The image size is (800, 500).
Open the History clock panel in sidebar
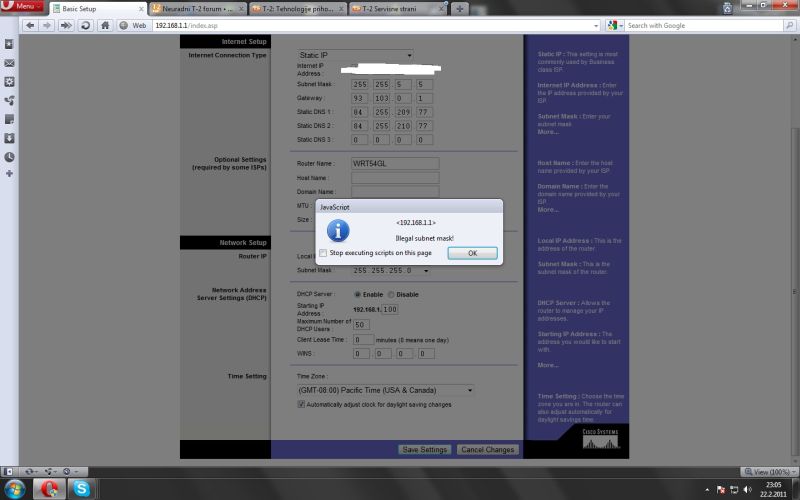[x=9, y=157]
